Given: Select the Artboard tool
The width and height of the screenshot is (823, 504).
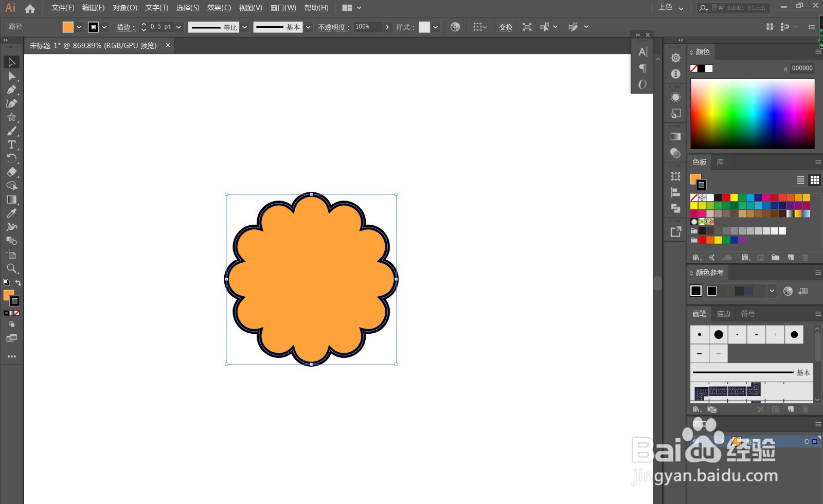Looking at the screenshot, I should click(x=11, y=255).
